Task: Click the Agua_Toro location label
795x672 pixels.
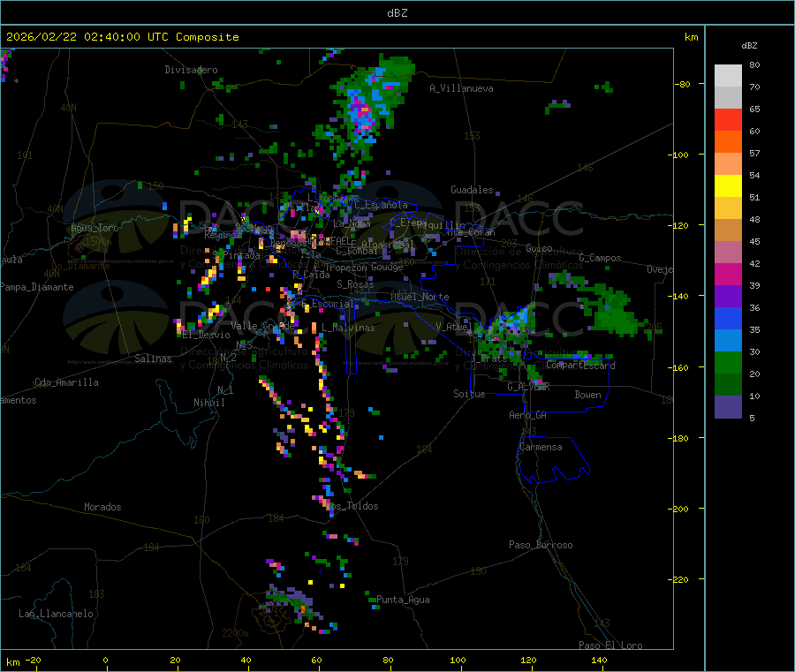Action: pyautogui.click(x=95, y=228)
